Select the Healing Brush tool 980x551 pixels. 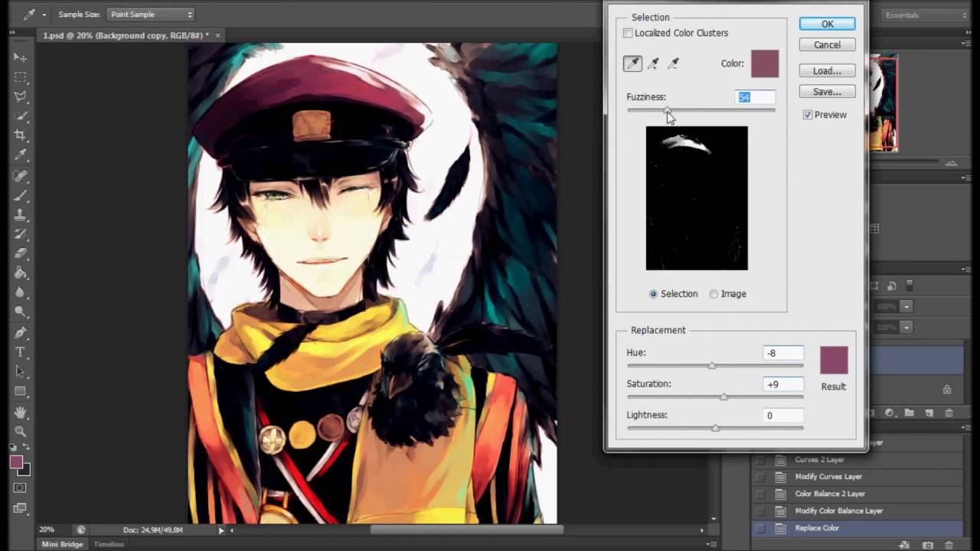21,177
